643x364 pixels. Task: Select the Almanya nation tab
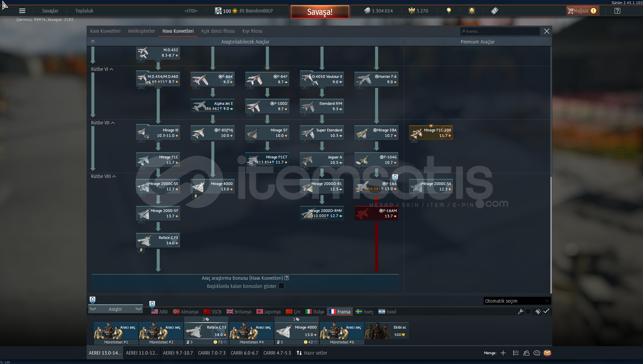(x=186, y=312)
